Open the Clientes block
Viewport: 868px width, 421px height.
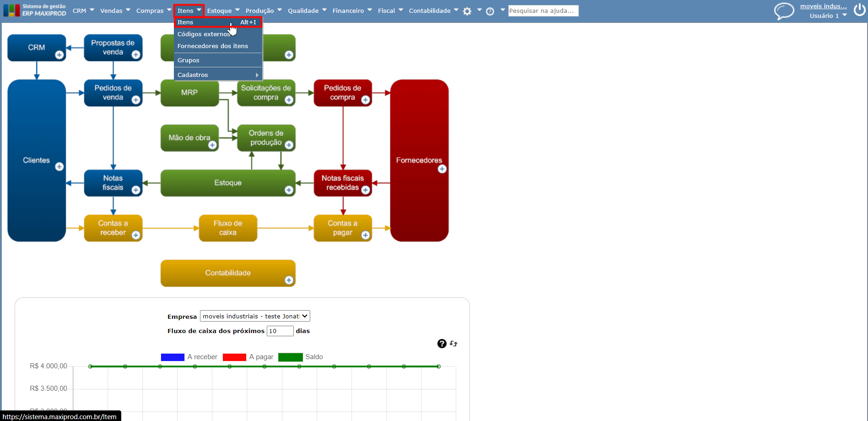point(37,160)
